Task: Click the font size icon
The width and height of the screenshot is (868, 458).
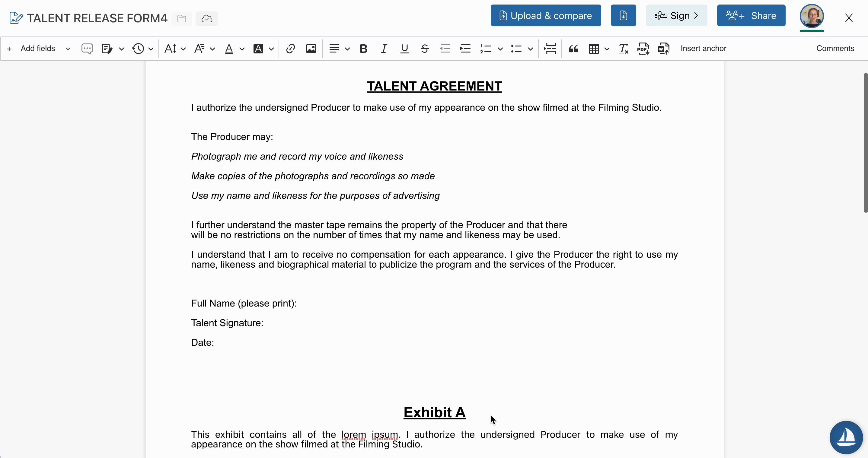Action: point(171,49)
